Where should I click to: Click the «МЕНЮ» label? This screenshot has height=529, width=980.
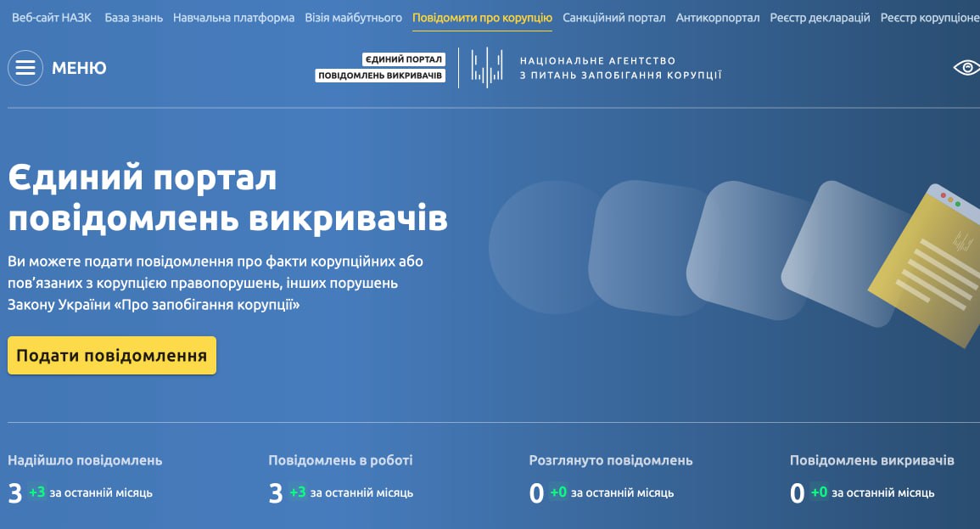[x=79, y=68]
